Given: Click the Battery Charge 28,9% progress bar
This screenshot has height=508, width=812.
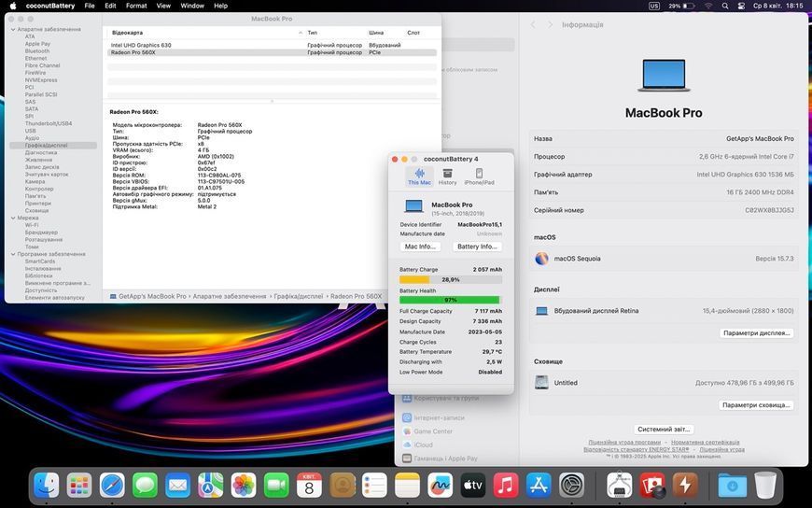Looking at the screenshot, I should [x=451, y=280].
